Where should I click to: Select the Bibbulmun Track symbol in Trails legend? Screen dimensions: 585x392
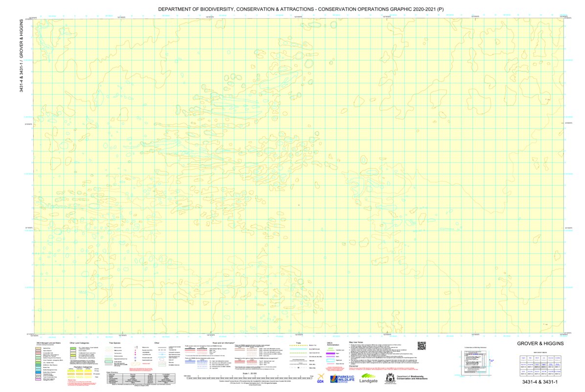[x=299, y=345]
